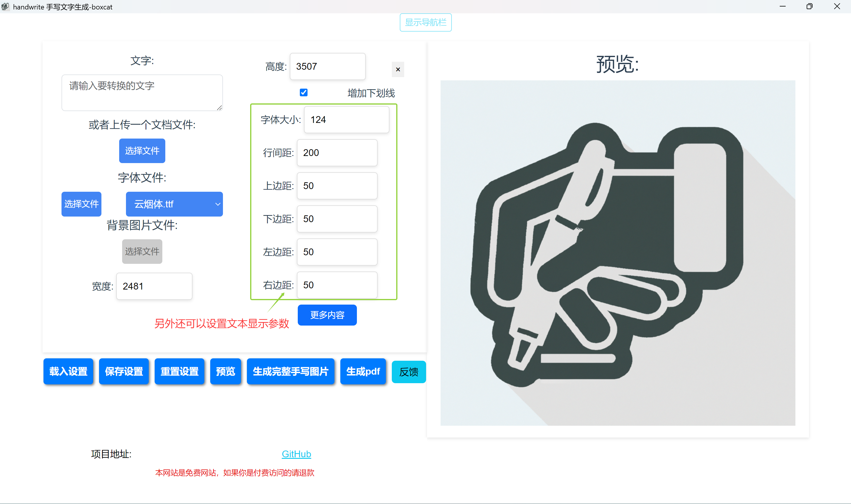Focus the 请输入要转换的文字 text area
The height and width of the screenshot is (504, 851).
click(x=142, y=93)
